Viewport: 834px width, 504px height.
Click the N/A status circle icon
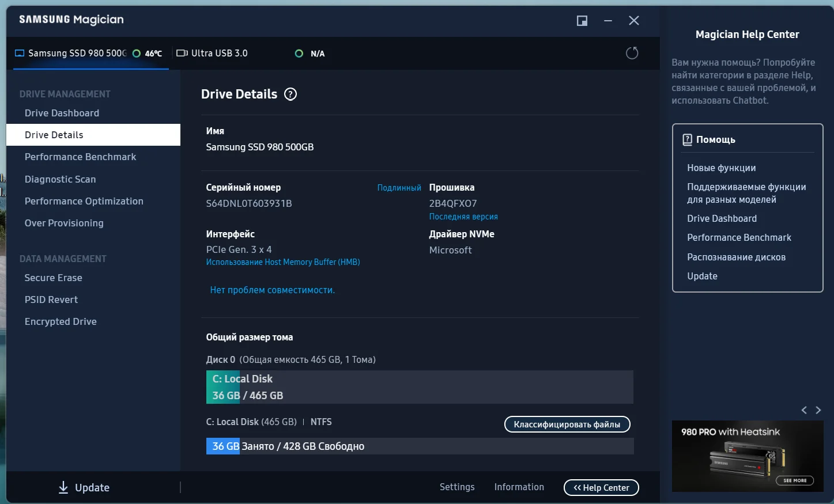299,54
